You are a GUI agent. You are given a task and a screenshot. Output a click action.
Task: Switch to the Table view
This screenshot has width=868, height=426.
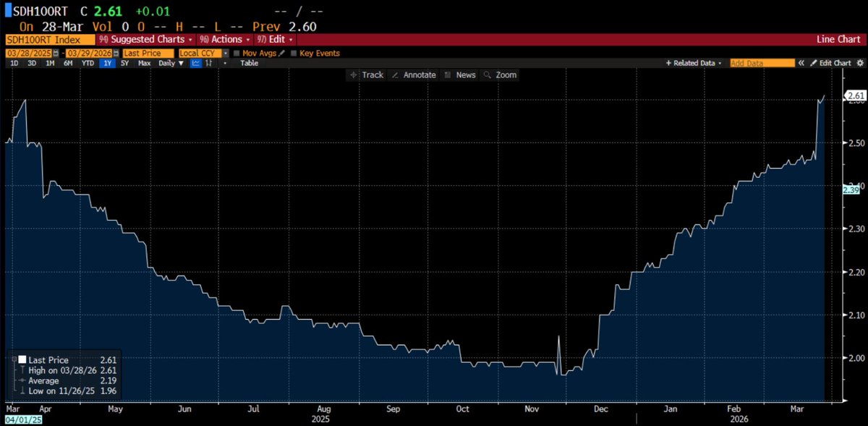(249, 63)
